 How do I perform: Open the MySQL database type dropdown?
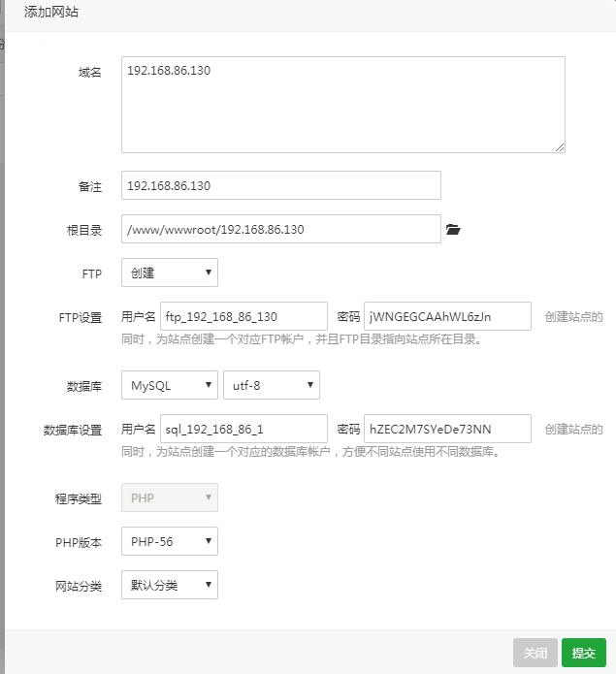tap(170, 385)
